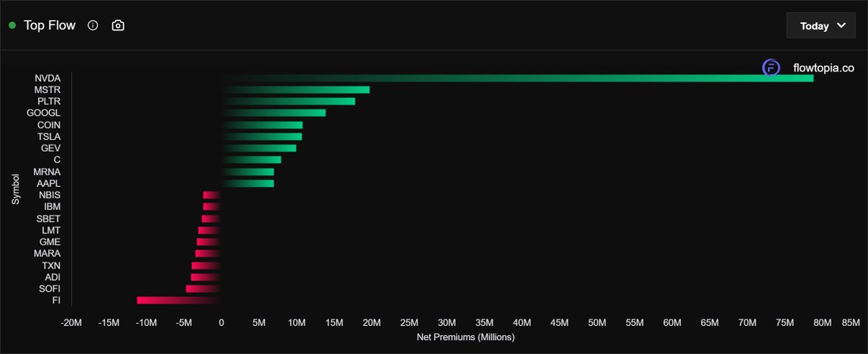Click the 85M axis tick label
This screenshot has width=868, height=354.
pos(851,322)
